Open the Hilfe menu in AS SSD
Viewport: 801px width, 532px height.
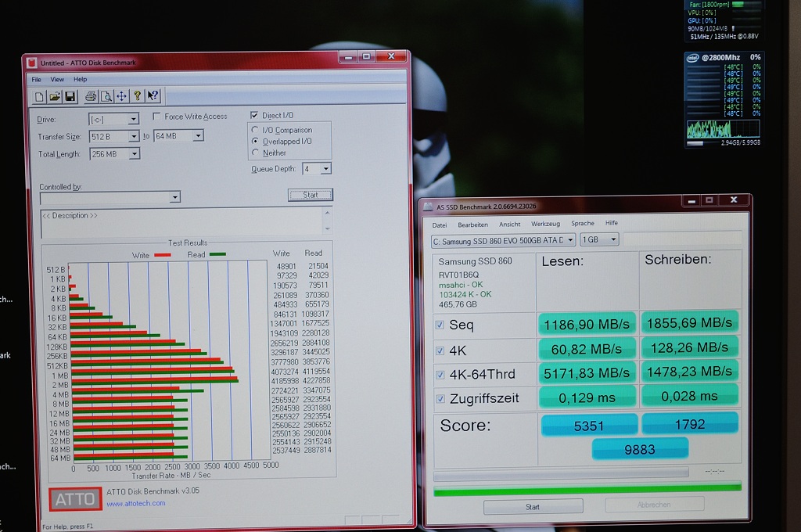tap(612, 223)
